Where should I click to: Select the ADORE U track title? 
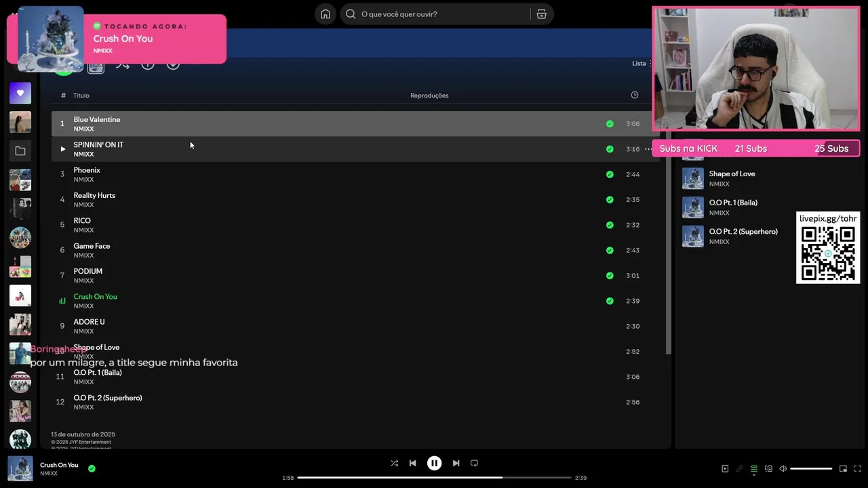[x=90, y=322]
